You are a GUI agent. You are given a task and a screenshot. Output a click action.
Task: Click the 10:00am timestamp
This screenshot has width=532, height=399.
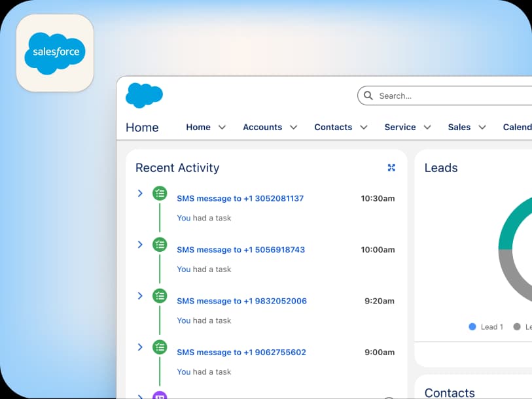pyautogui.click(x=378, y=250)
